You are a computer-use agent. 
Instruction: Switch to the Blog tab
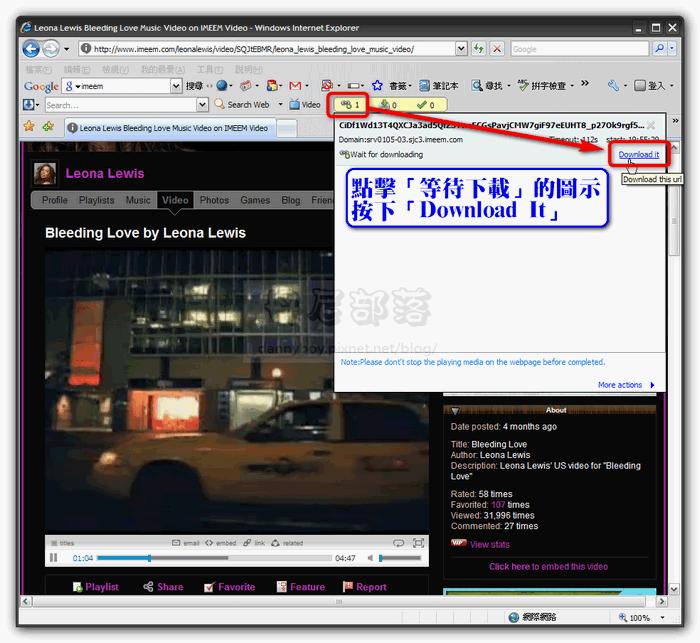[291, 200]
